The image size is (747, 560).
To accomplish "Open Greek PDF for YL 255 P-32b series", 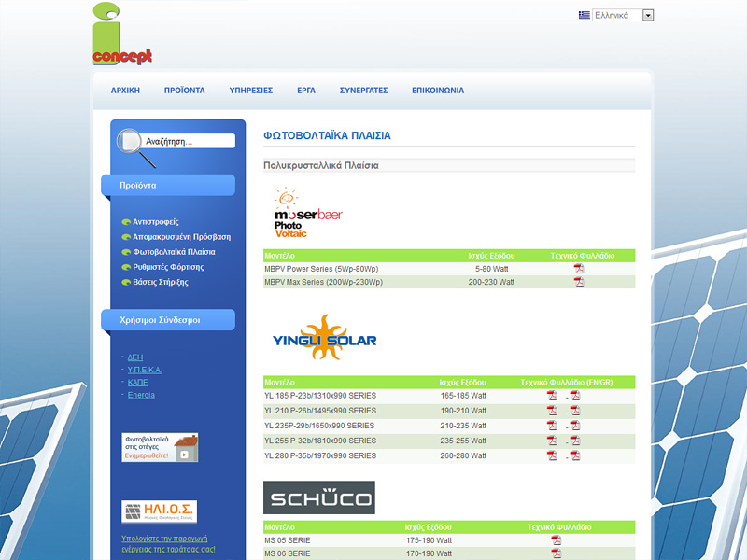I will [x=575, y=441].
